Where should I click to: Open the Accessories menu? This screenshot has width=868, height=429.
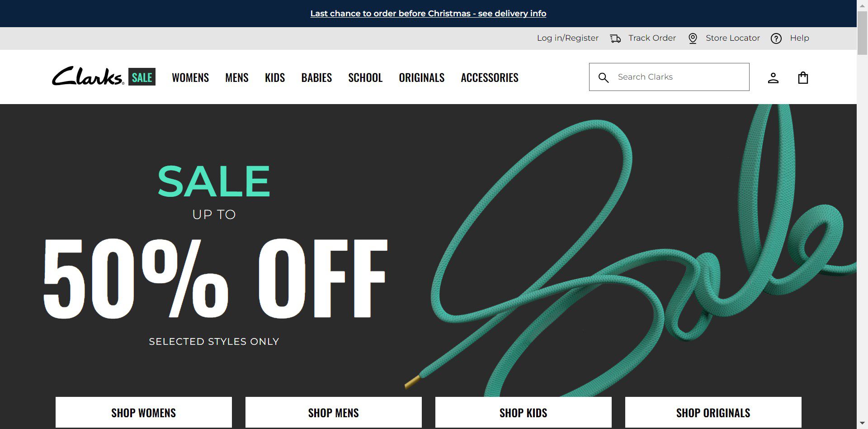click(x=490, y=78)
